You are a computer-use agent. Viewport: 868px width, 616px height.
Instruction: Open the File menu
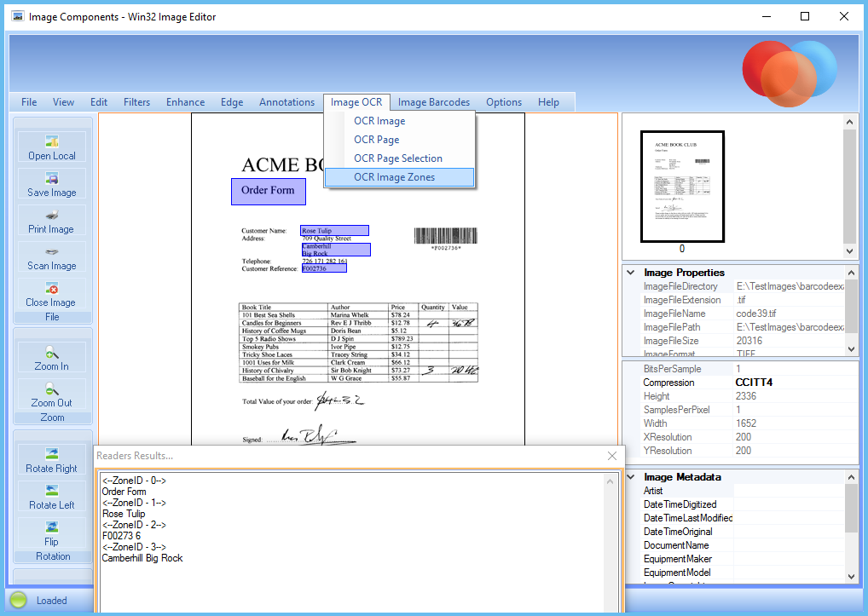pos(29,102)
